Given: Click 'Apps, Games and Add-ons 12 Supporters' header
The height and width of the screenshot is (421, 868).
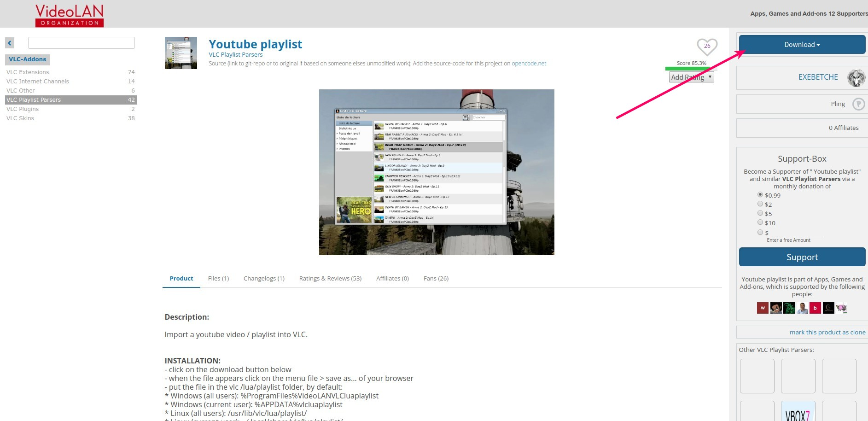Looking at the screenshot, I should [809, 13].
